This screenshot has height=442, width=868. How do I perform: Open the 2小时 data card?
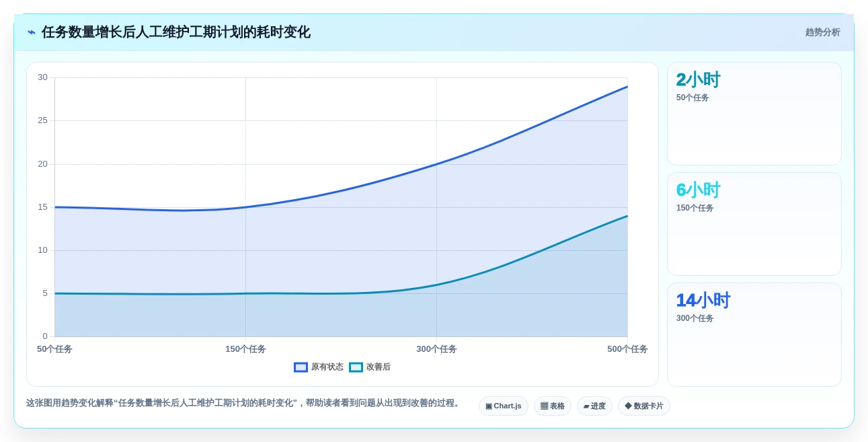754,114
